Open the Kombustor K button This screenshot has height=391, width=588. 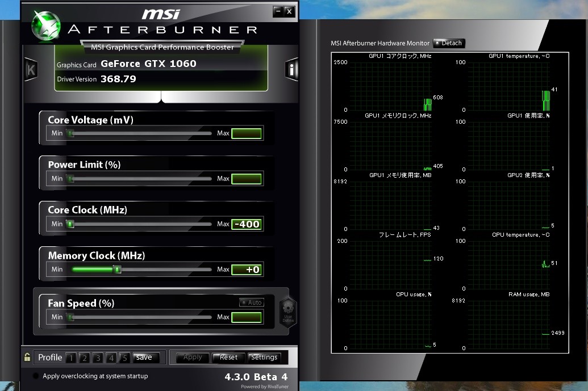[31, 70]
